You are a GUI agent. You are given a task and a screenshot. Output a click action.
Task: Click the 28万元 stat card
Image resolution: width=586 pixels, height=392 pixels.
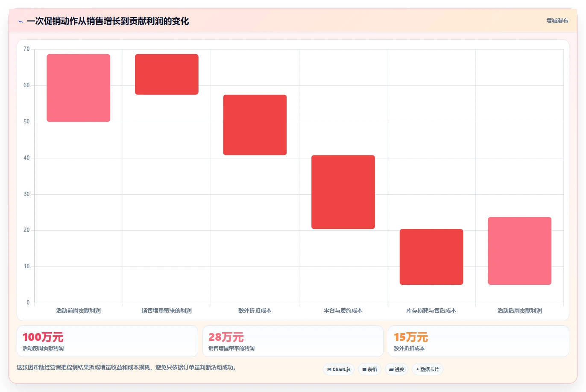tap(293, 341)
